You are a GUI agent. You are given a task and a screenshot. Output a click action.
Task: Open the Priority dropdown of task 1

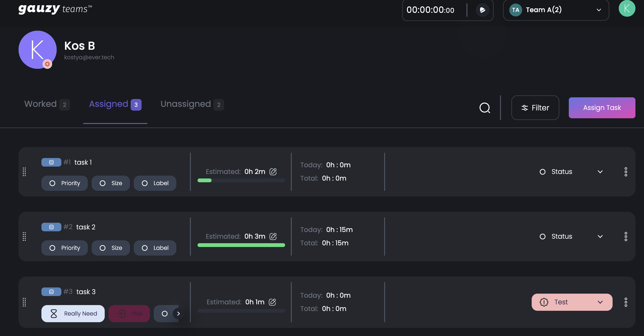pyautogui.click(x=64, y=183)
